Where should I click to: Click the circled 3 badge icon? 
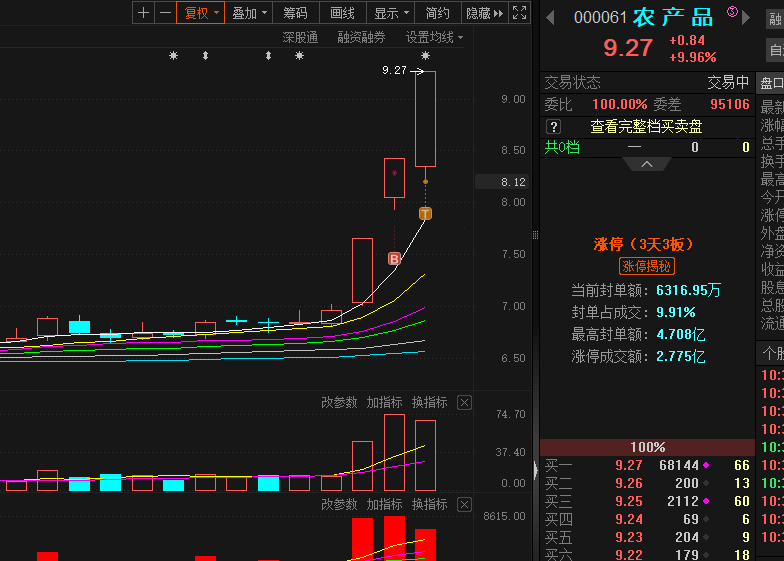tap(732, 12)
